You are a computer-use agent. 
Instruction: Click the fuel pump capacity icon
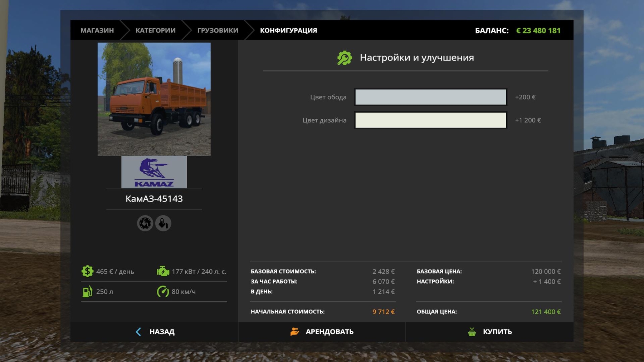[x=87, y=292]
